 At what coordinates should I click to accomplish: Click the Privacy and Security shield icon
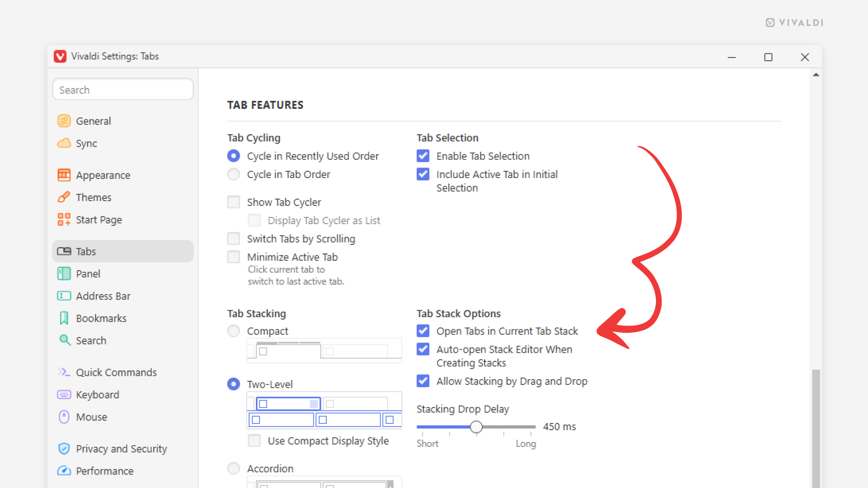click(x=64, y=448)
